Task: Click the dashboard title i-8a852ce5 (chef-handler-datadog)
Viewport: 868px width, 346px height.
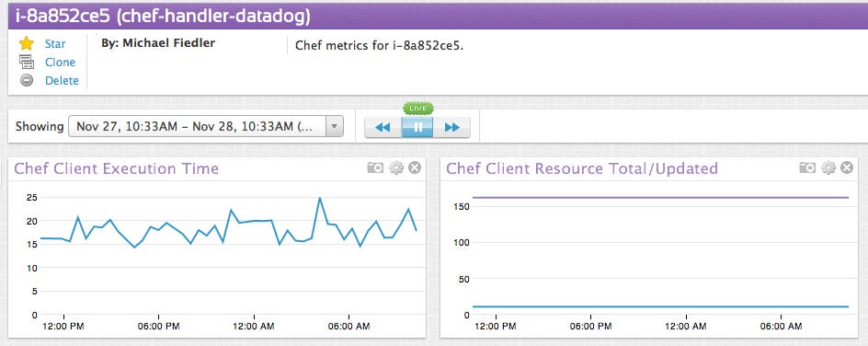Action: 163,17
